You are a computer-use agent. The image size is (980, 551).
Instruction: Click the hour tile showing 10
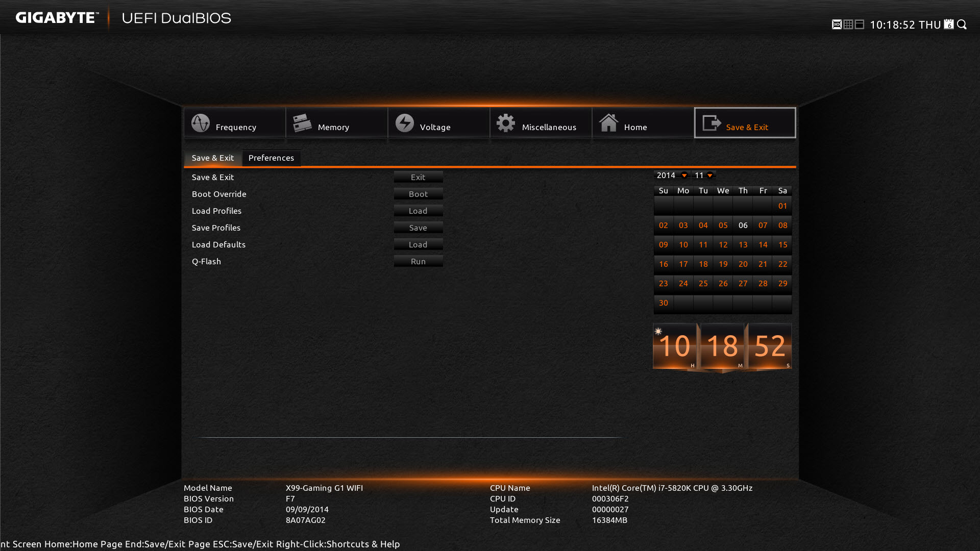click(x=675, y=346)
